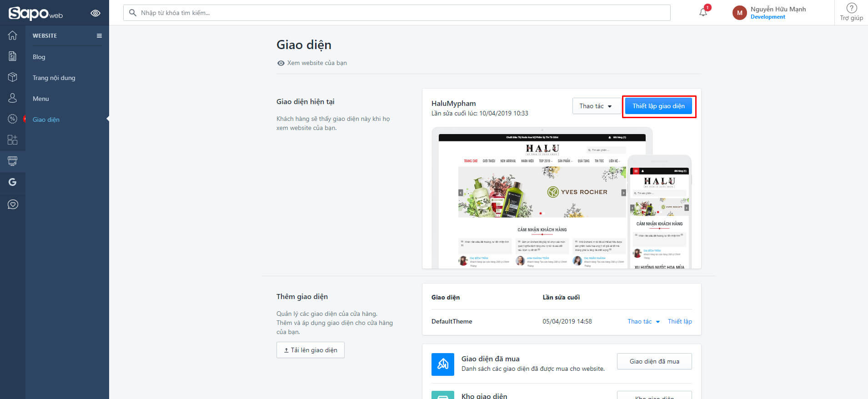Open the products box icon in sidebar
868x399 pixels.
coord(13,77)
